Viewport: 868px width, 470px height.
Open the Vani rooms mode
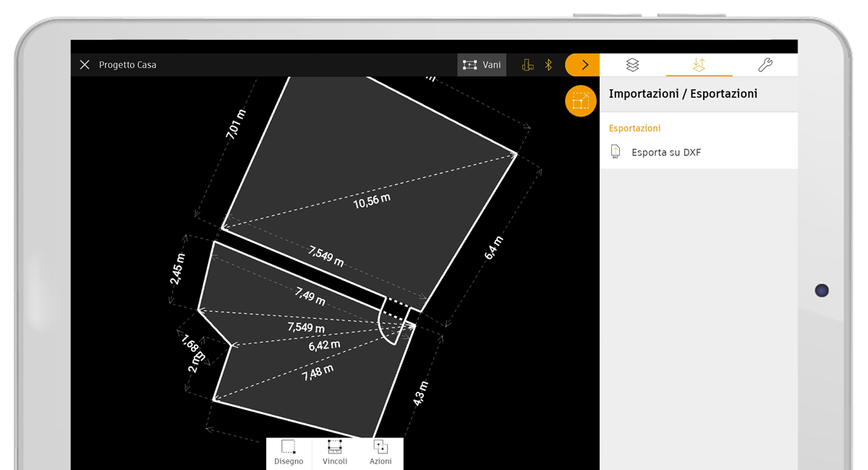(x=482, y=65)
